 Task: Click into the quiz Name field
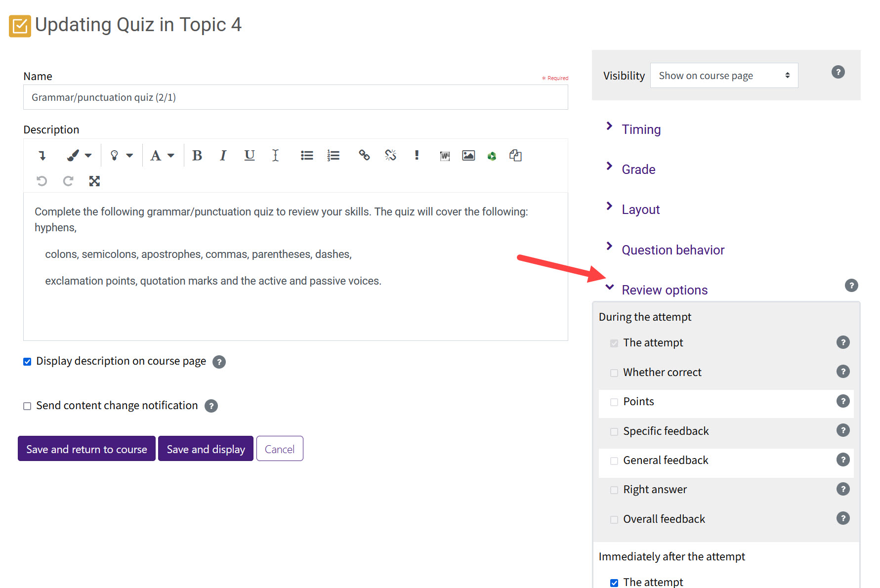(295, 97)
